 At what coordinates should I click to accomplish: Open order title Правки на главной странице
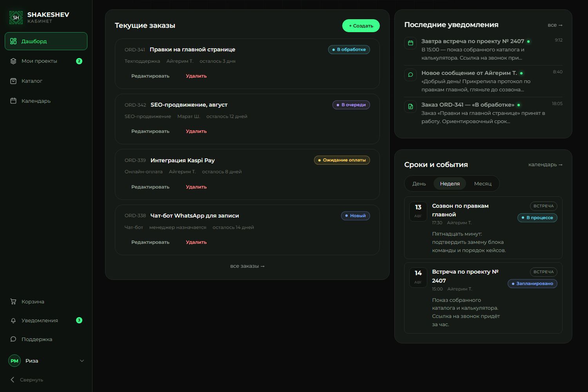point(192,49)
